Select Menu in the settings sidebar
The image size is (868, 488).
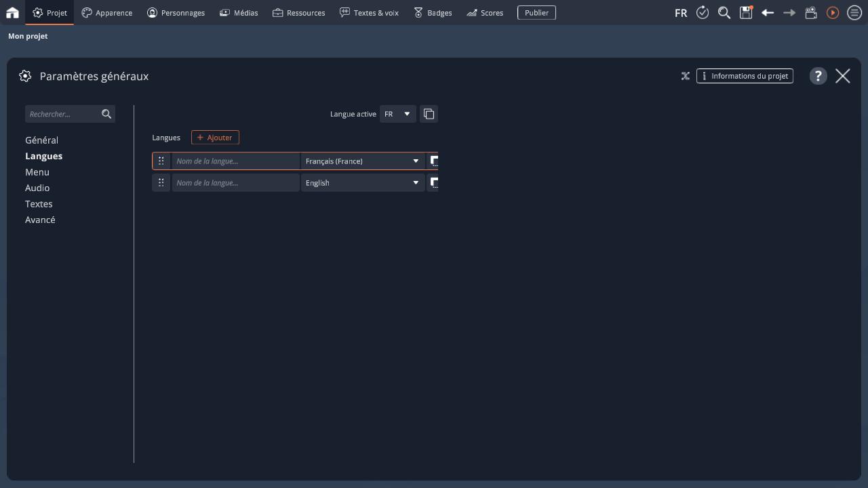point(37,172)
